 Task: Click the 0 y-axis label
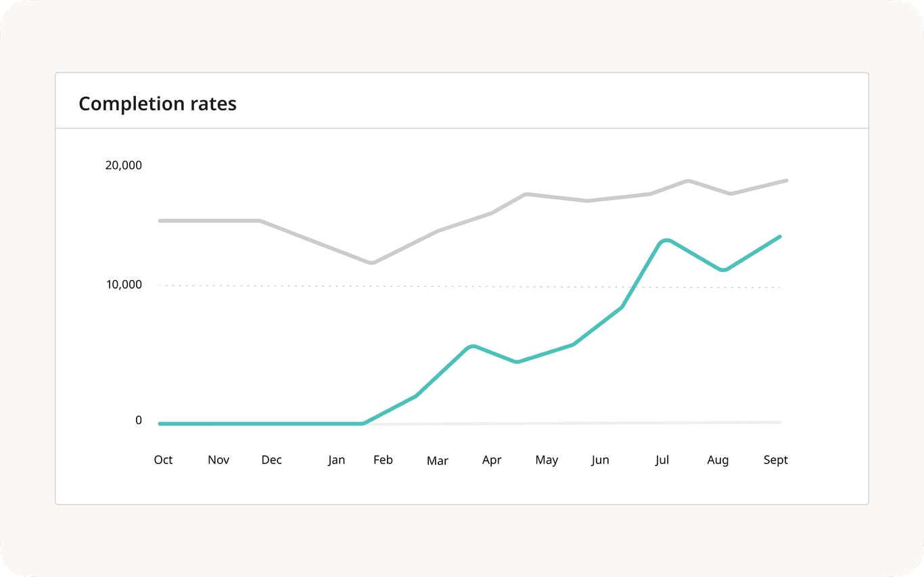pyautogui.click(x=139, y=420)
